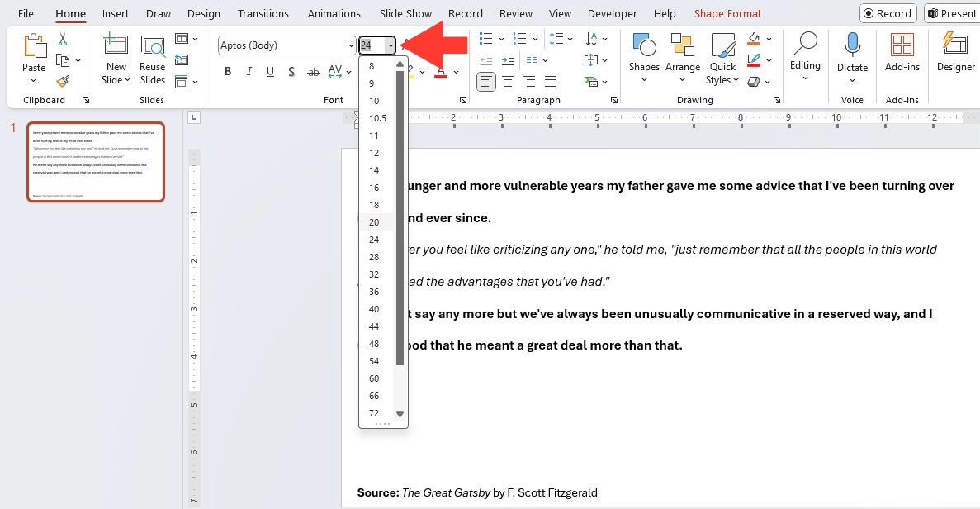Image resolution: width=980 pixels, height=509 pixels.
Task: Align text right
Action: pyautogui.click(x=528, y=81)
